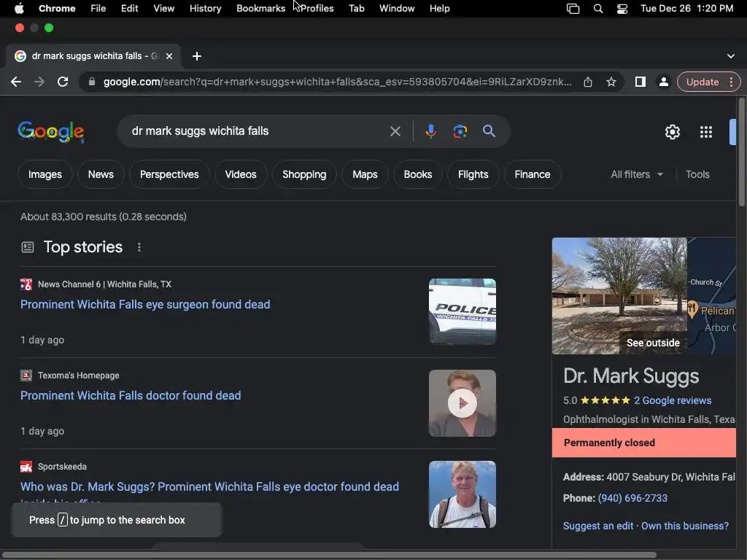747x560 pixels.
Task: Close the dr mark suggs tab
Action: tap(169, 56)
